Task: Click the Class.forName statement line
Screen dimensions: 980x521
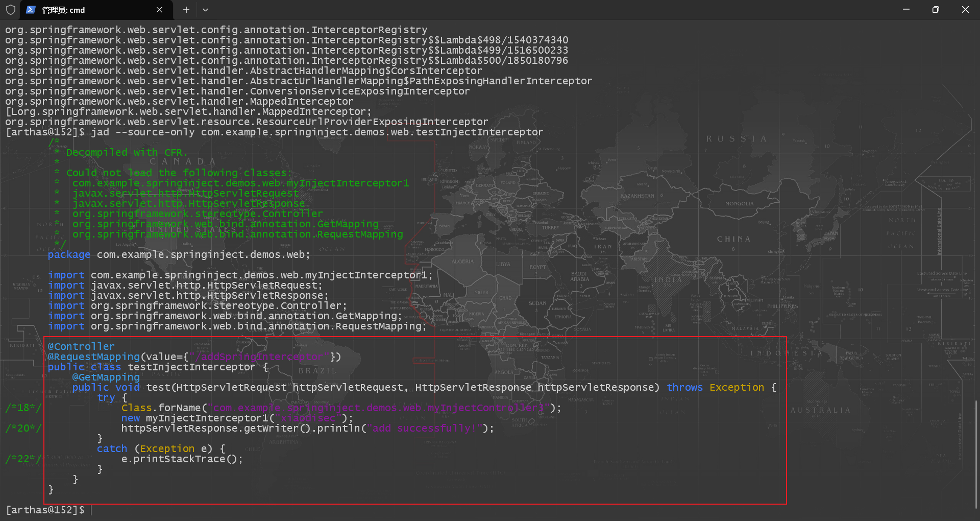Action: [341, 408]
